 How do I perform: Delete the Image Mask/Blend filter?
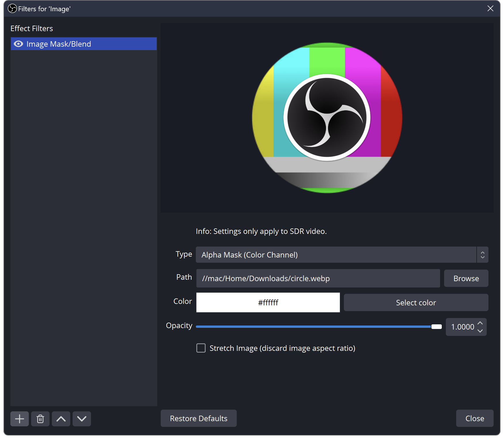point(40,419)
